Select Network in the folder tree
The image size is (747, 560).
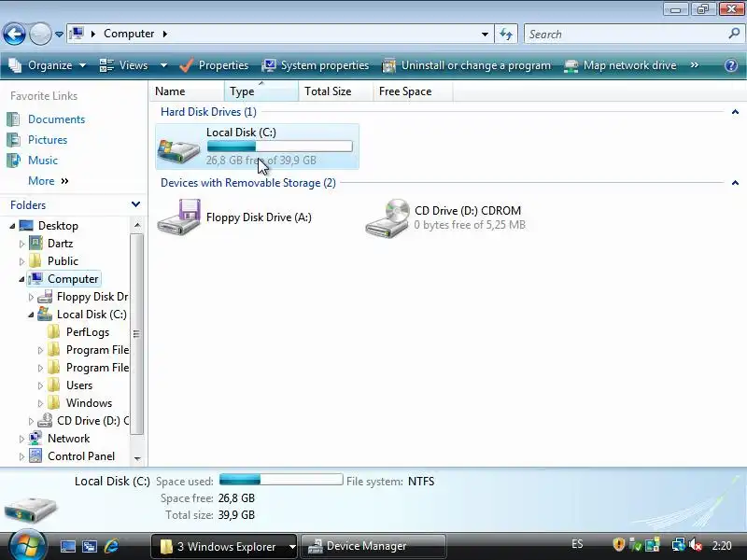68,438
